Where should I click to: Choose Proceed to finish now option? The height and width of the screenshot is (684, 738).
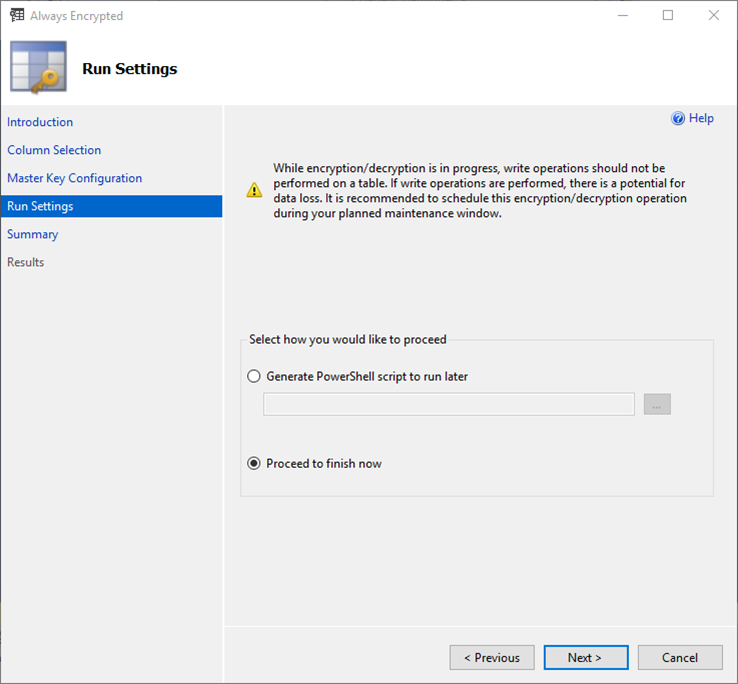click(254, 463)
